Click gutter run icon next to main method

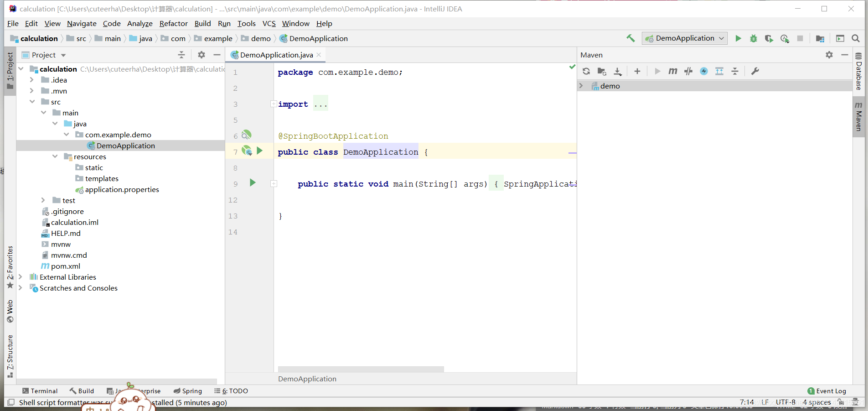[x=253, y=183]
